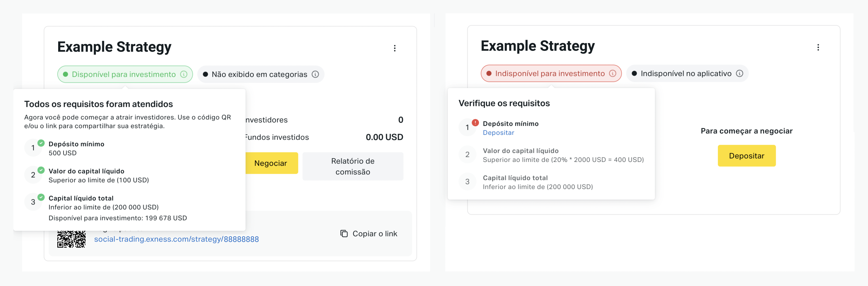The image size is (868, 286).
Task: Open three-dot menu on right strategy card
Action: [818, 48]
